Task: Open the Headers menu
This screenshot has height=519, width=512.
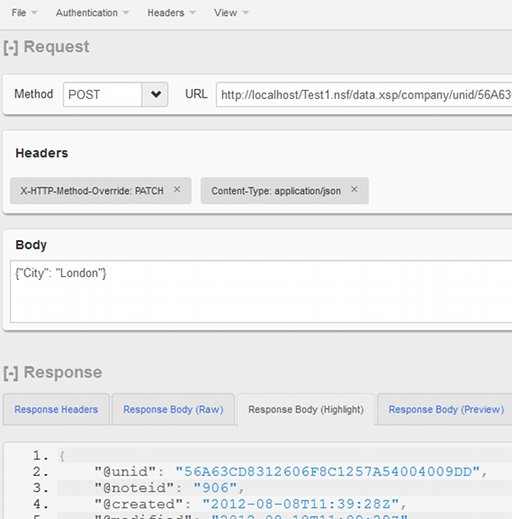Action: tap(171, 13)
